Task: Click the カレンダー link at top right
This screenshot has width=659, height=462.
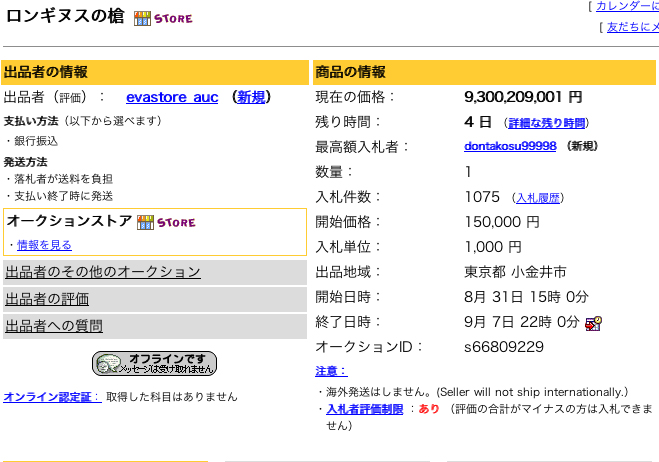Action: (627, 6)
